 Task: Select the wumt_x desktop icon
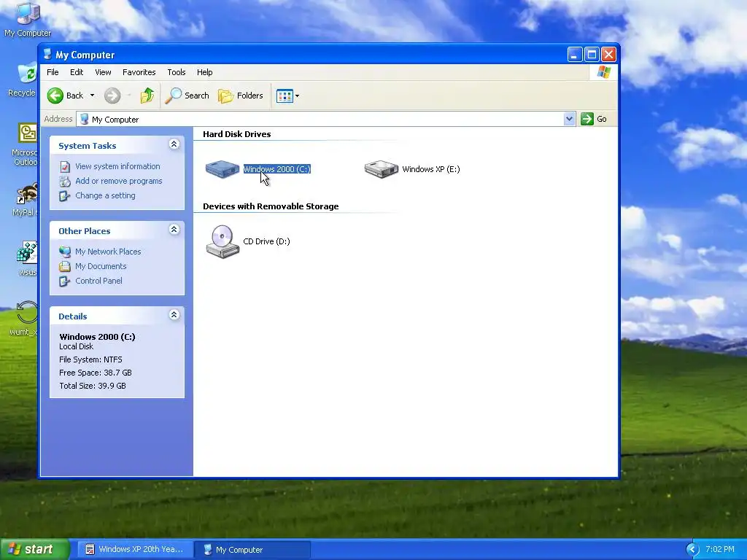pyautogui.click(x=25, y=318)
